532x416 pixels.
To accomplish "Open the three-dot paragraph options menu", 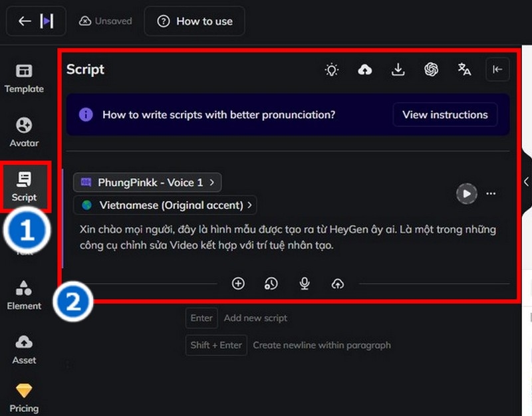I will (x=491, y=193).
